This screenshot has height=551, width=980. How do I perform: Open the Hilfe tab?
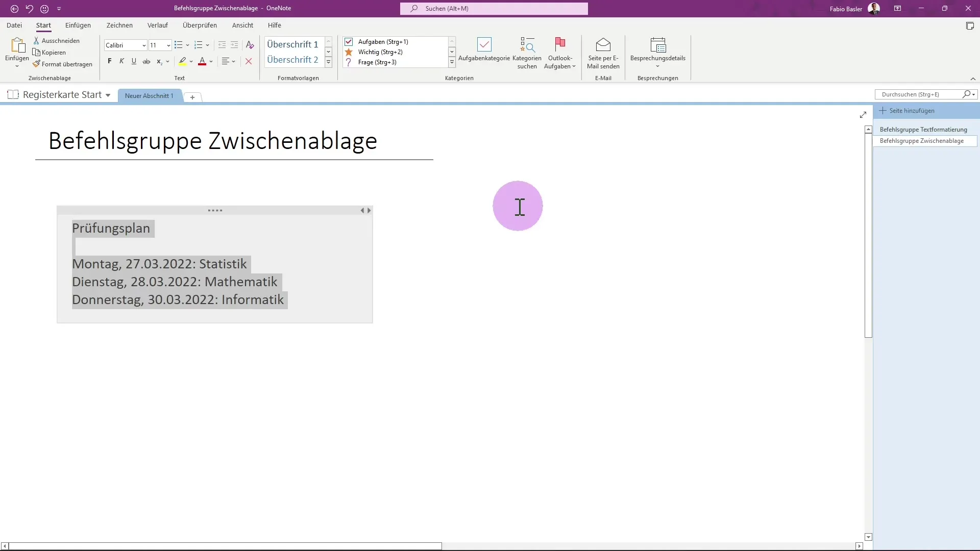(x=275, y=26)
